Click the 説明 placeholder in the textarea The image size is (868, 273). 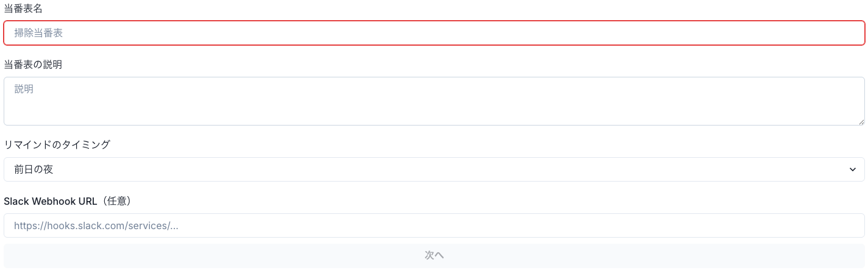pyautogui.click(x=24, y=89)
